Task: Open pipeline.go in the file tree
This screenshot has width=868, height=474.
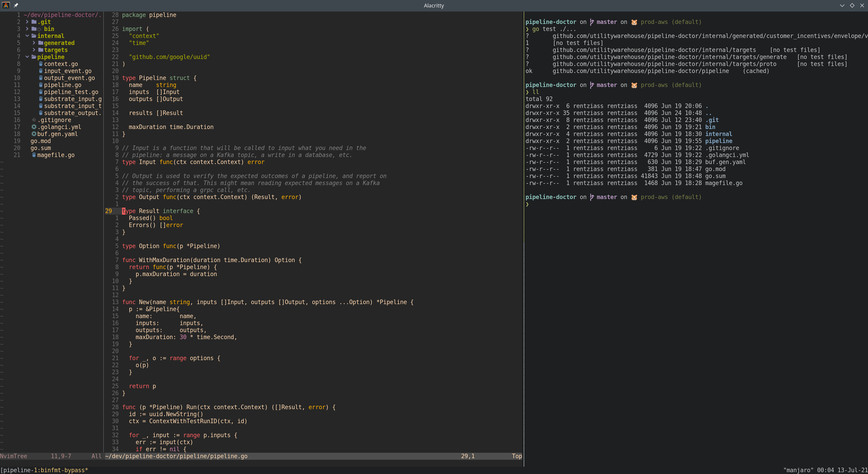Action: (63, 85)
